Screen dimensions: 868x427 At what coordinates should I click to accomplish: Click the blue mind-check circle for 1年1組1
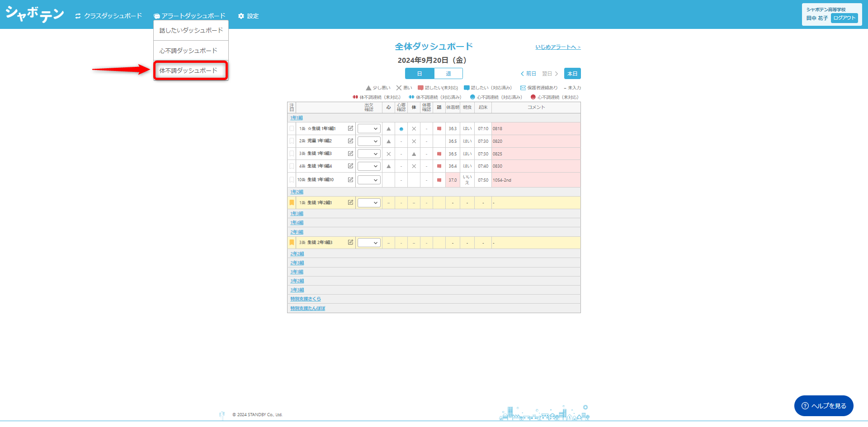click(x=401, y=129)
